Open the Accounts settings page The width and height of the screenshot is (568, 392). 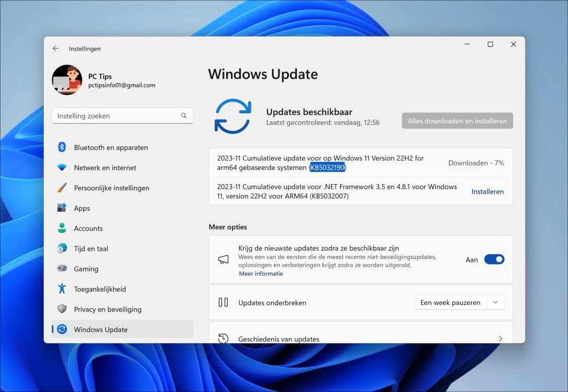click(x=123, y=228)
